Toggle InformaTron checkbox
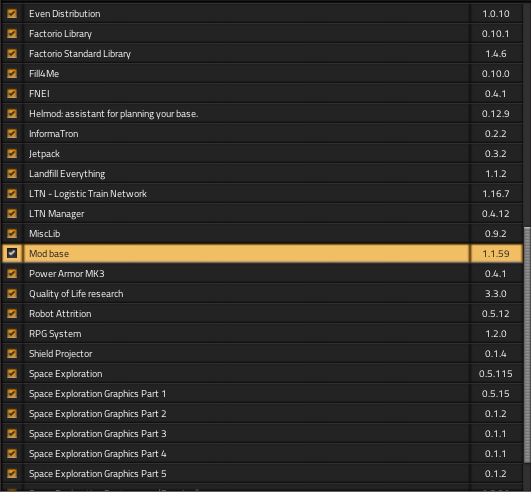The width and height of the screenshot is (531, 492). tap(12, 133)
